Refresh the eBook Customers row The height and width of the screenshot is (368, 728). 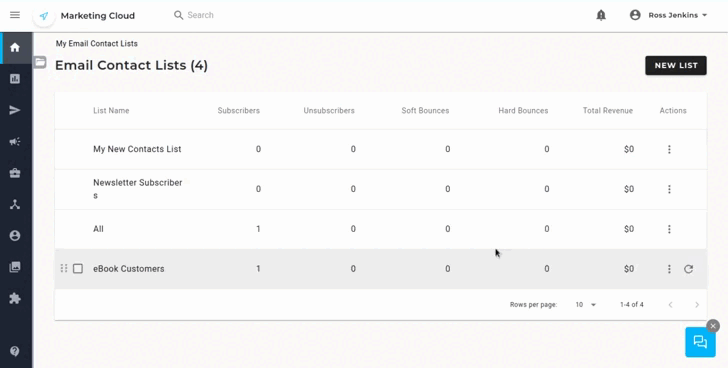[x=689, y=269]
